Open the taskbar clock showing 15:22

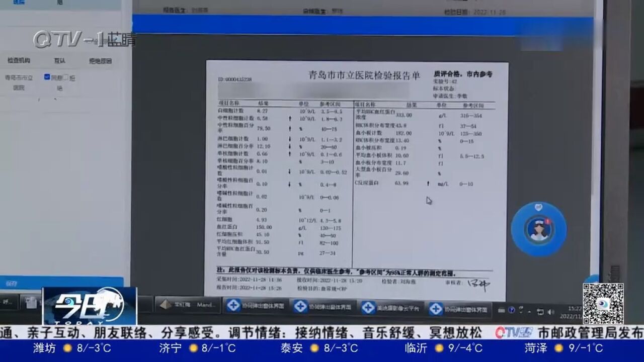pos(571,311)
